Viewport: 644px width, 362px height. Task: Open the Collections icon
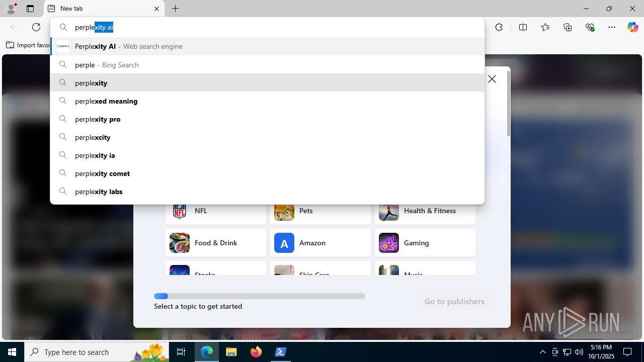[568, 27]
